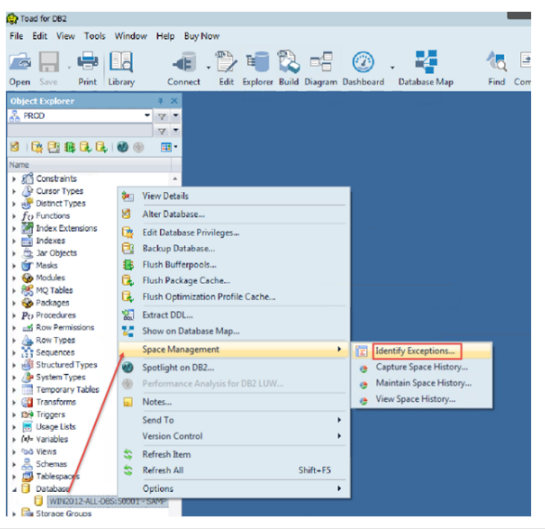Open the Buy Now menu
This screenshot has height=529, width=545.
tap(202, 36)
